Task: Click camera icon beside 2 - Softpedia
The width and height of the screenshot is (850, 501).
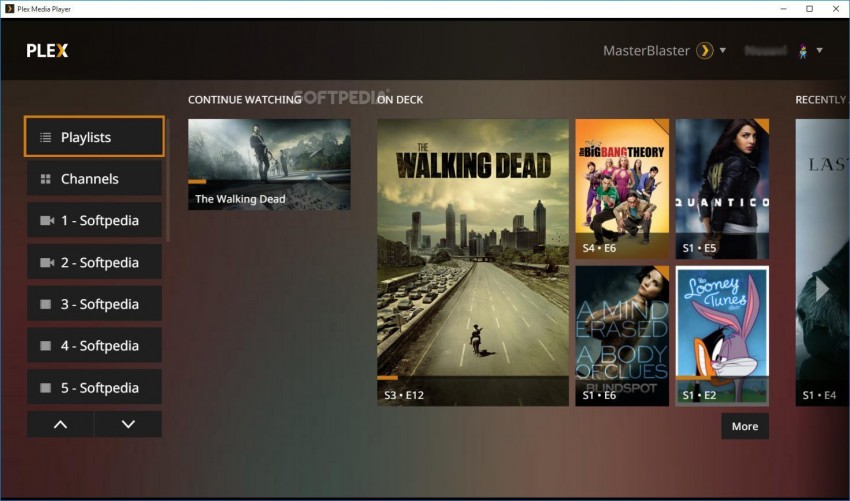Action: pos(47,262)
